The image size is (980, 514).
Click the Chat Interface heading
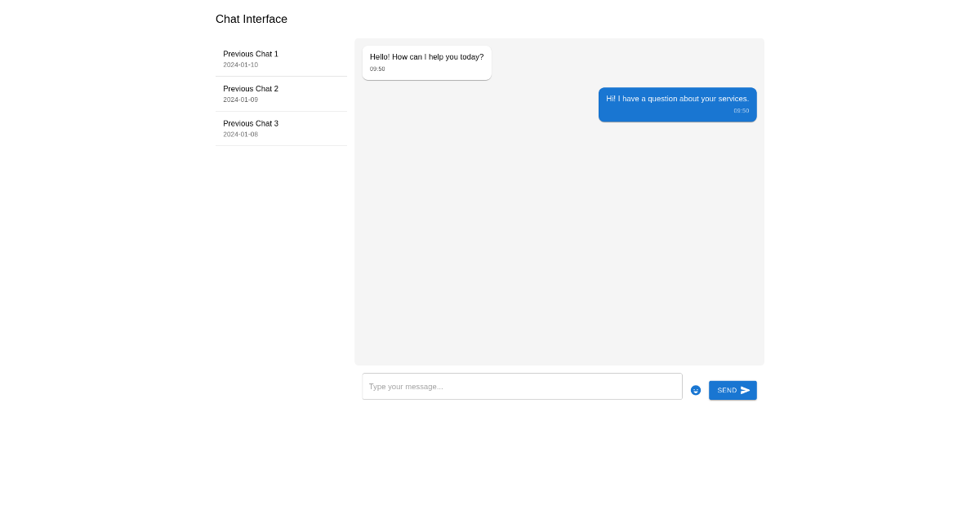tap(252, 19)
